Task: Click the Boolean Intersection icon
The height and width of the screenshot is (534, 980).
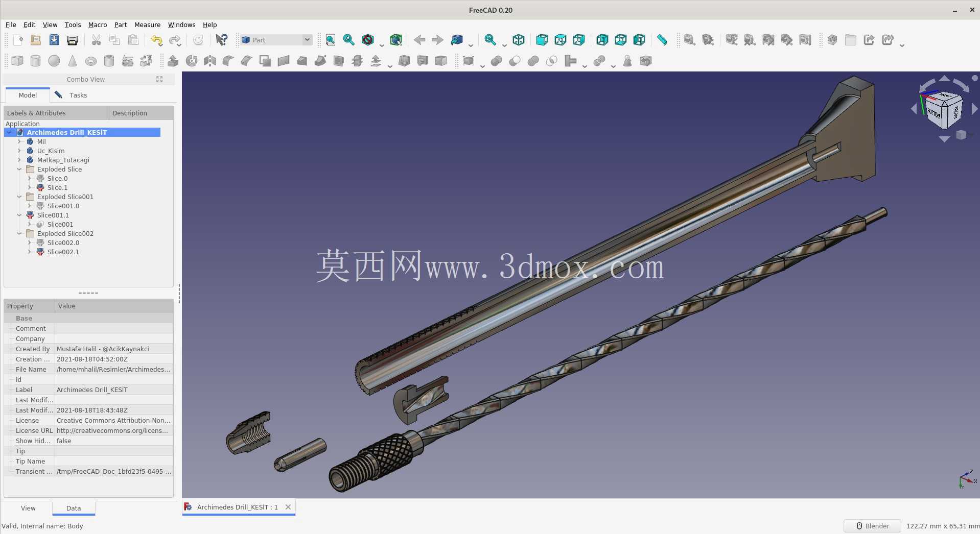Action: (x=551, y=61)
